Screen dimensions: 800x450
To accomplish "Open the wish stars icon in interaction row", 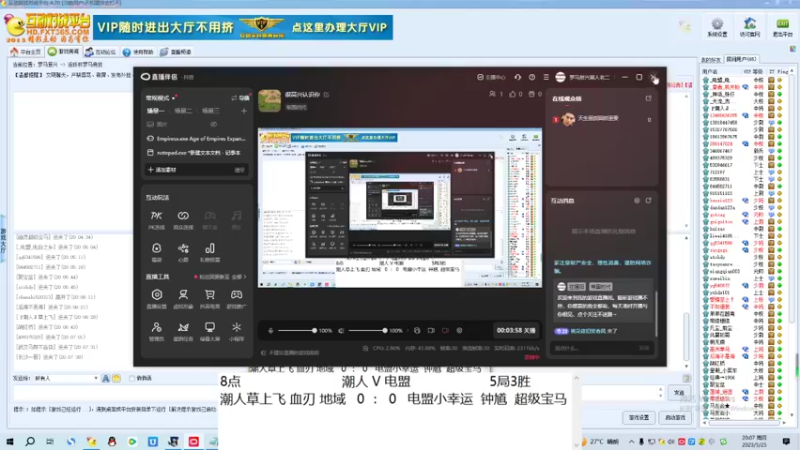I will [183, 252].
